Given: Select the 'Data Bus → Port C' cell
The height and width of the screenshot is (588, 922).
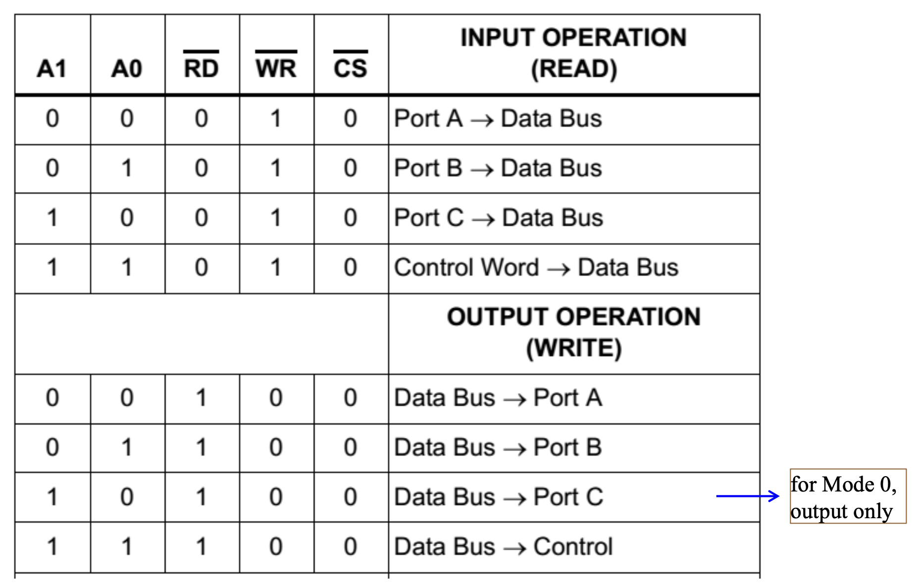Looking at the screenshot, I should (x=498, y=497).
